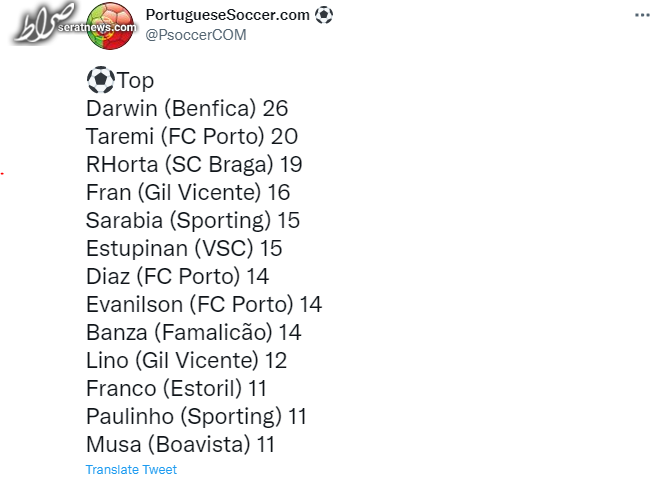652x496 pixels.
Task: Click the Fran (Gil Vicente) 16 text
Action: [x=188, y=192]
